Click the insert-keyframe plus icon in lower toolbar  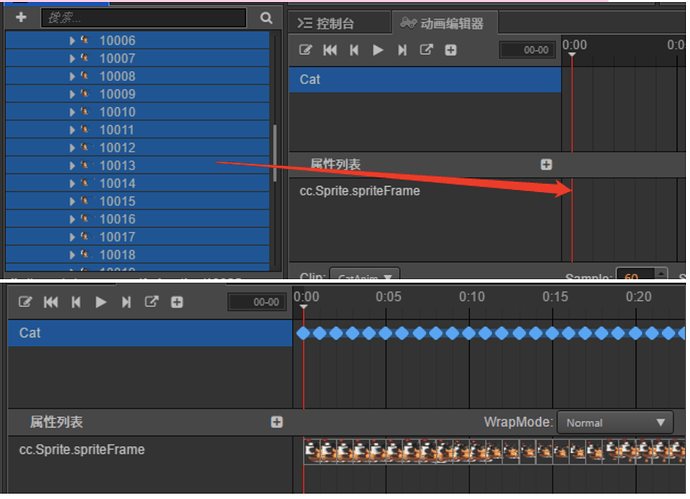point(177,302)
